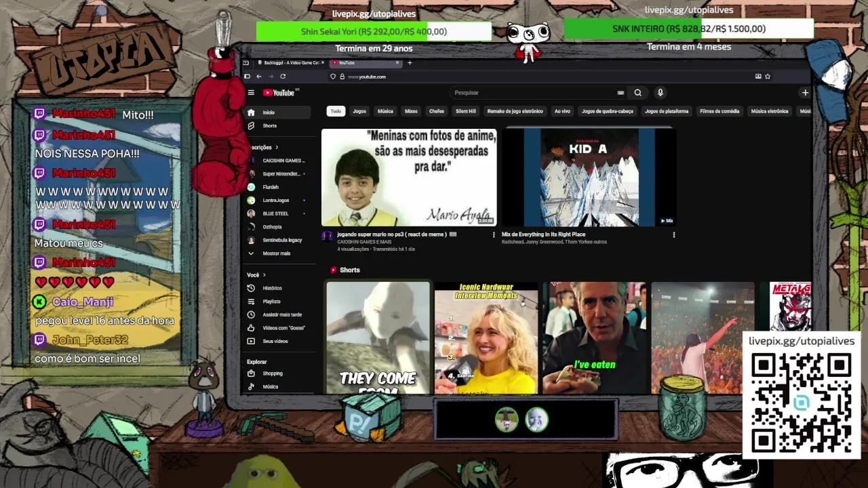Select the Jogos filter chip

point(359,111)
